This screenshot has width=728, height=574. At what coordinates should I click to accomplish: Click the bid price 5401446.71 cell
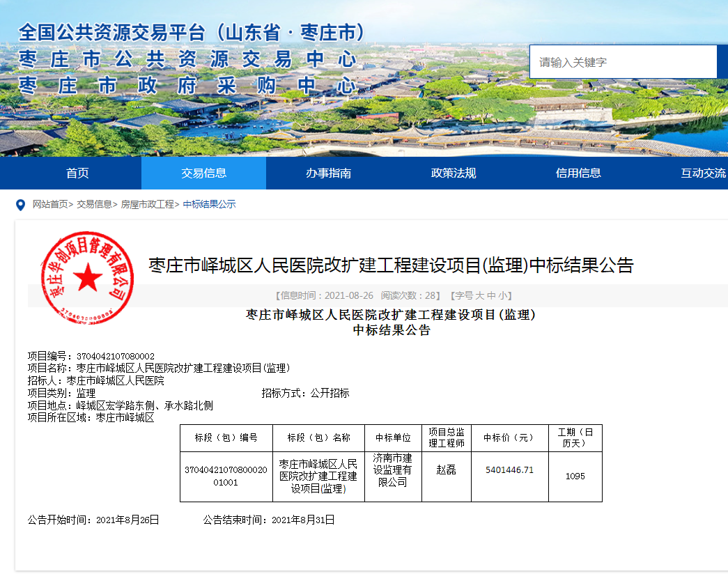click(x=509, y=470)
